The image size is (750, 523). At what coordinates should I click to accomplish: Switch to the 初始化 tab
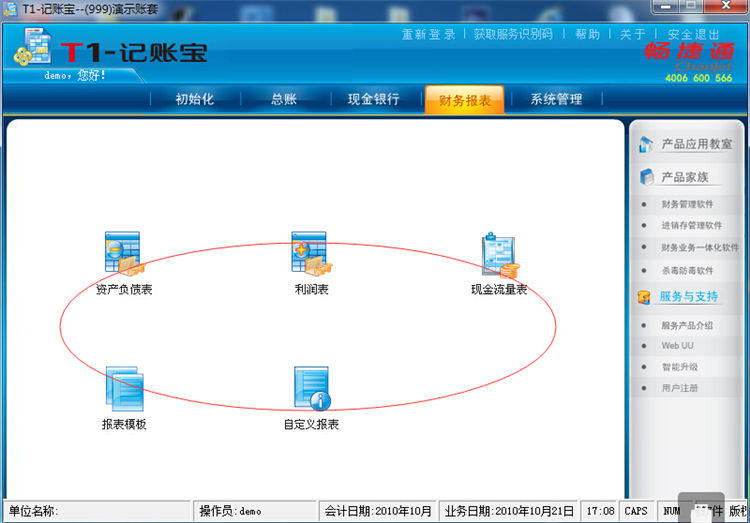click(195, 99)
